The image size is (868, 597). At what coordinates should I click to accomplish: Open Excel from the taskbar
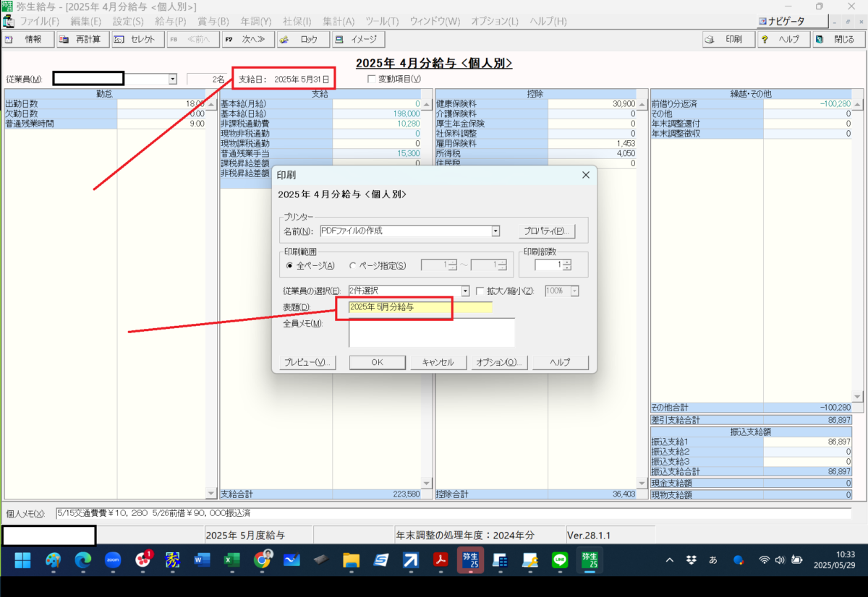point(231,559)
